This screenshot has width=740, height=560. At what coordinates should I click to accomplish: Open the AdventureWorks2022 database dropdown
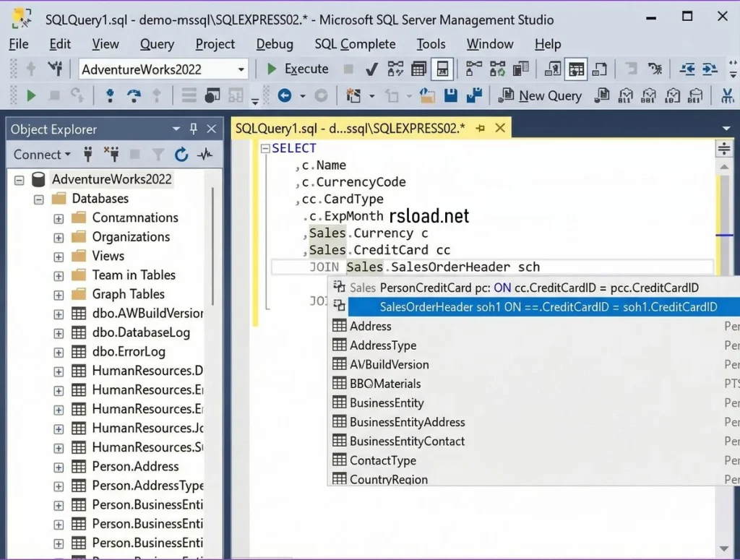[x=241, y=69]
